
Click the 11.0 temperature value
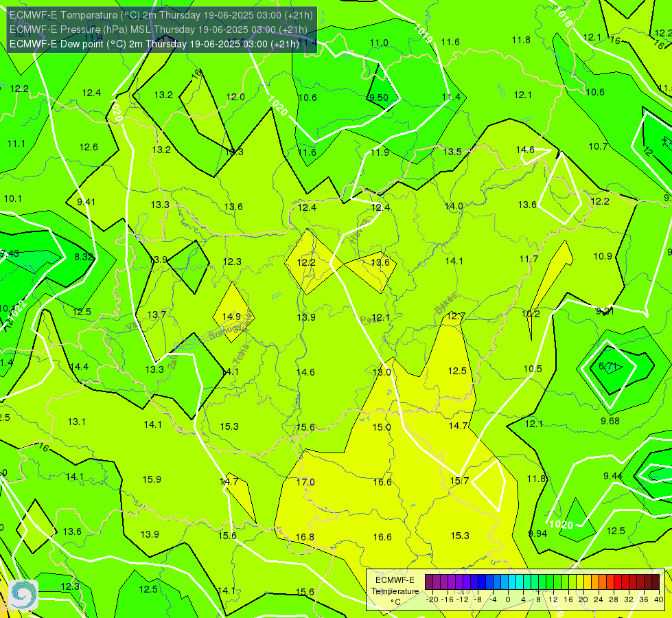pyautogui.click(x=379, y=43)
